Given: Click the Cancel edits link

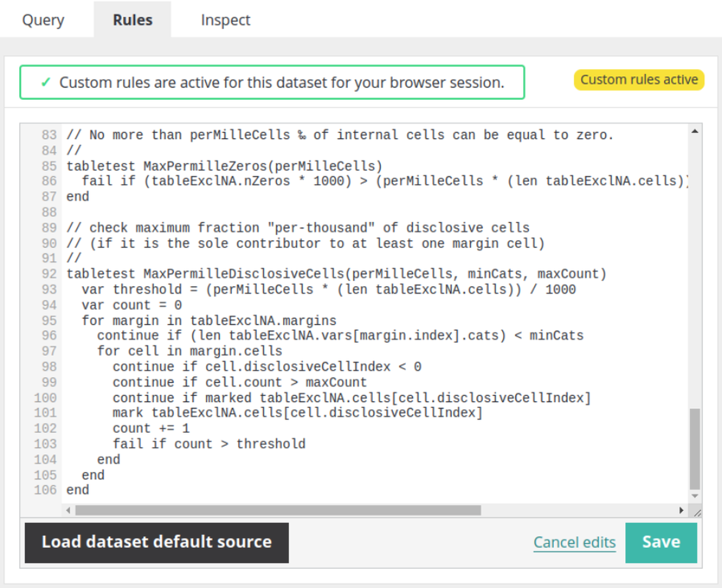Looking at the screenshot, I should [x=575, y=543].
